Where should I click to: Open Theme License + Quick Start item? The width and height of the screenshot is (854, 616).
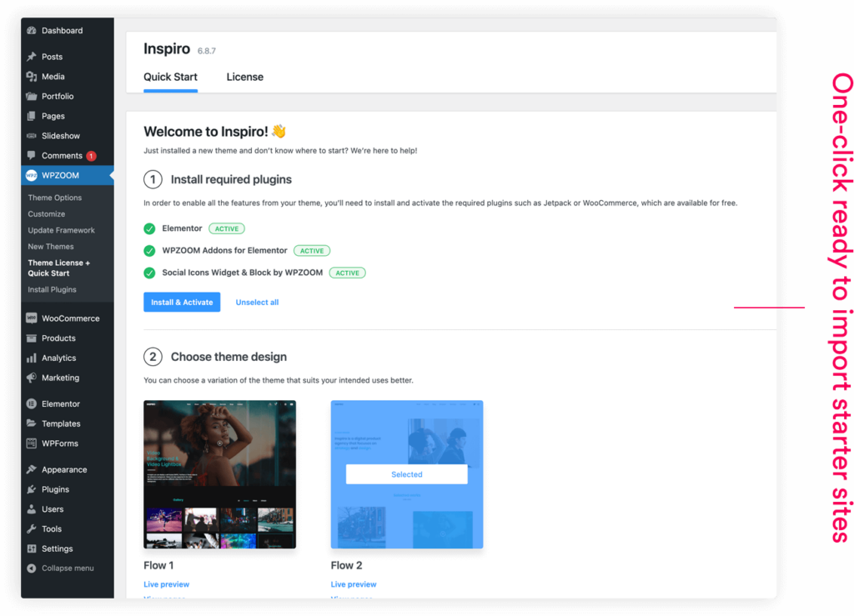pos(59,268)
